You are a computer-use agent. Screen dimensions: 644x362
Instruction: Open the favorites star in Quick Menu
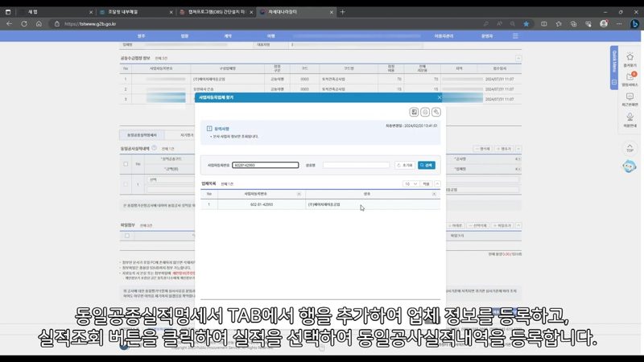tap(630, 60)
